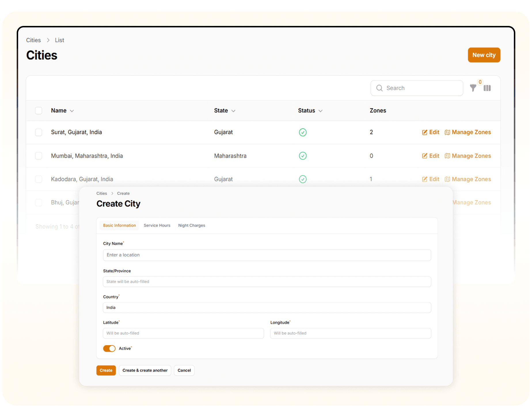532x417 pixels.
Task: Click zones count 1 for Kadodara
Action: point(371,179)
